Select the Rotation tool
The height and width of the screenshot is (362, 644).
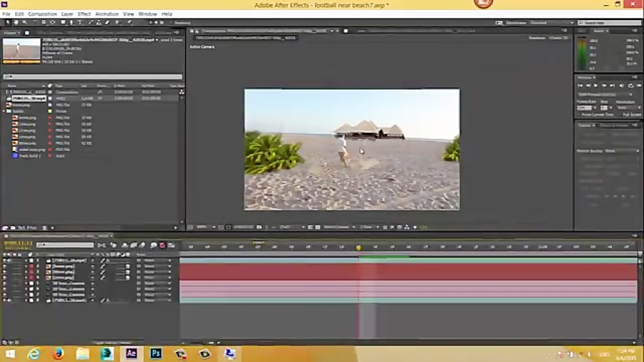coord(35,23)
